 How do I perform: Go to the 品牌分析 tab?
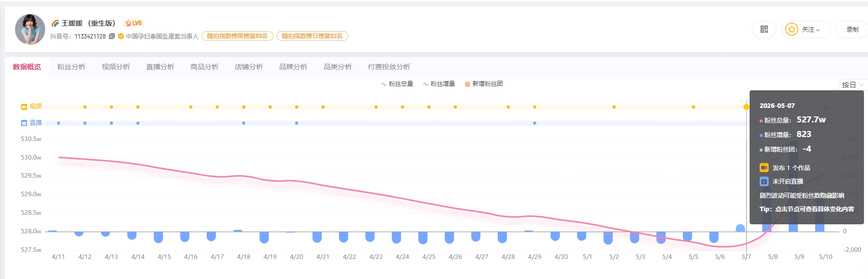point(294,67)
